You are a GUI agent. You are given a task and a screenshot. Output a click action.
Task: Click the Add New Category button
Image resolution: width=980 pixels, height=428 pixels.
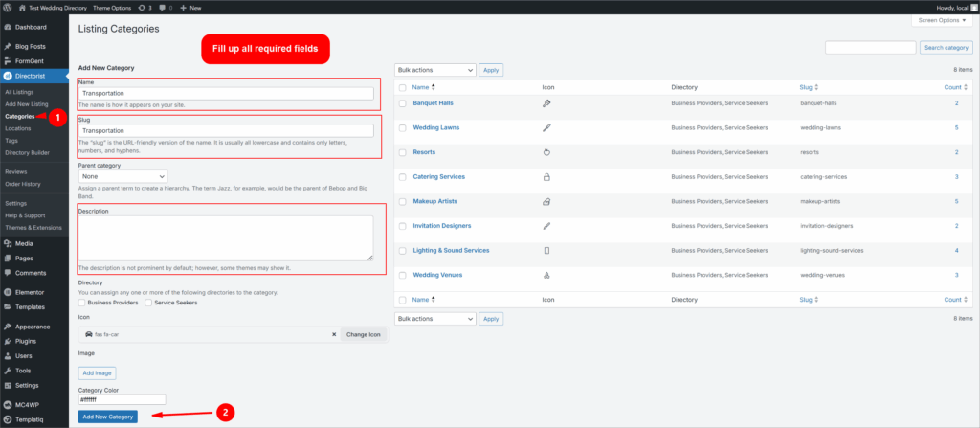[108, 417]
